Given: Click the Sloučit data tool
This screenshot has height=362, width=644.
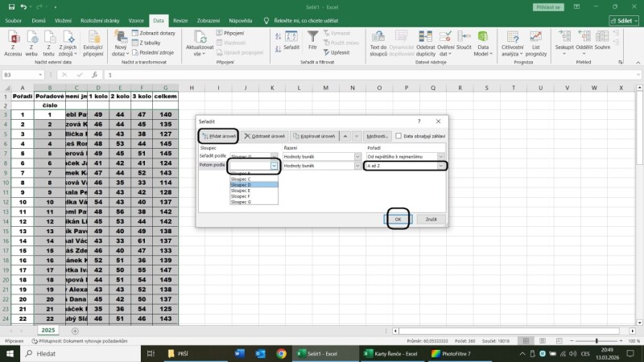Looking at the screenshot, I should [x=464, y=41].
